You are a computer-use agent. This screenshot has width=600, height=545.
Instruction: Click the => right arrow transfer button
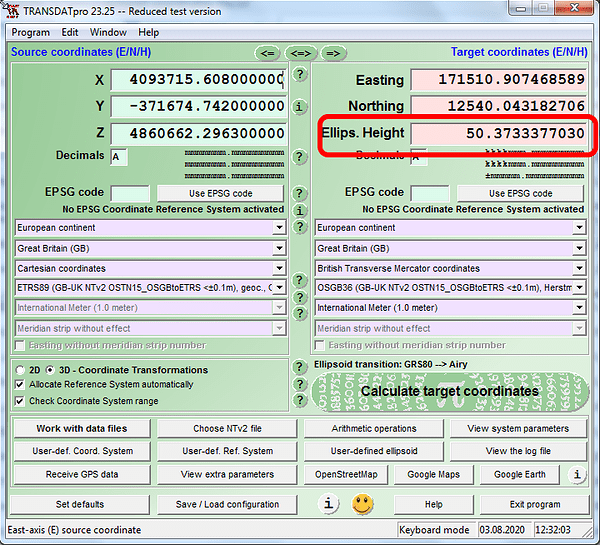[x=333, y=53]
